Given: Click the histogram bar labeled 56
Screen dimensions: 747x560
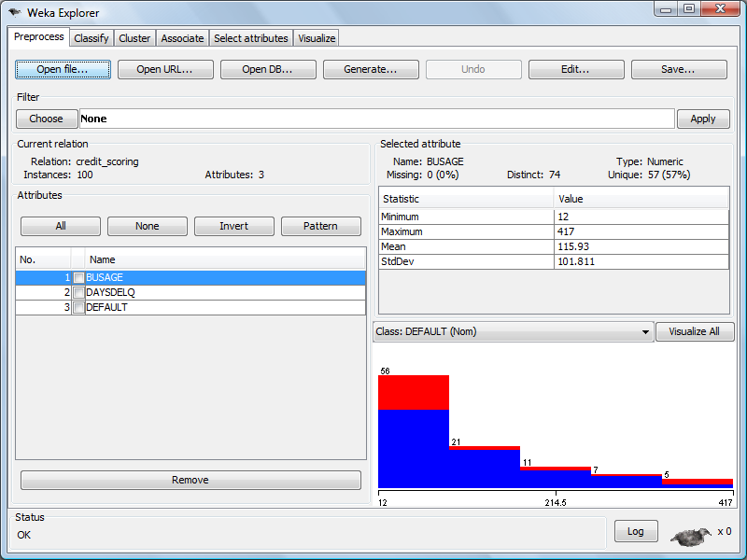Looking at the screenshot, I should coord(414,431).
